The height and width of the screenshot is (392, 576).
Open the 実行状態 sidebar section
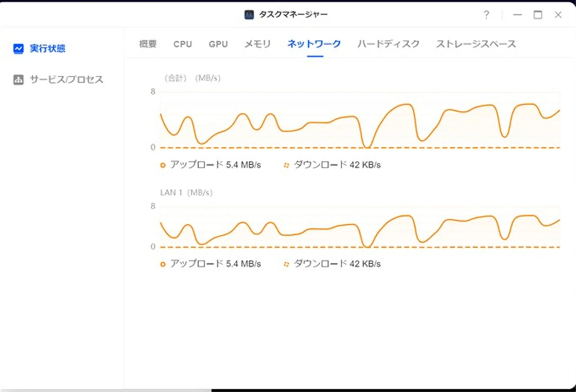coord(39,48)
